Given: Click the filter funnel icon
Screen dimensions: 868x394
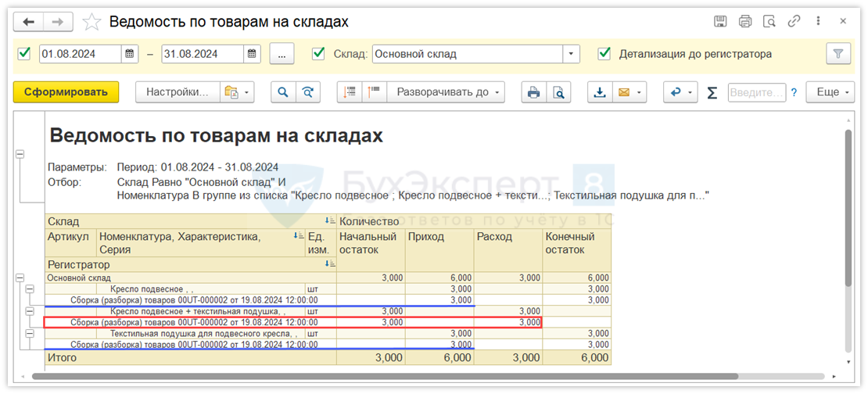Looking at the screenshot, I should 838,54.
